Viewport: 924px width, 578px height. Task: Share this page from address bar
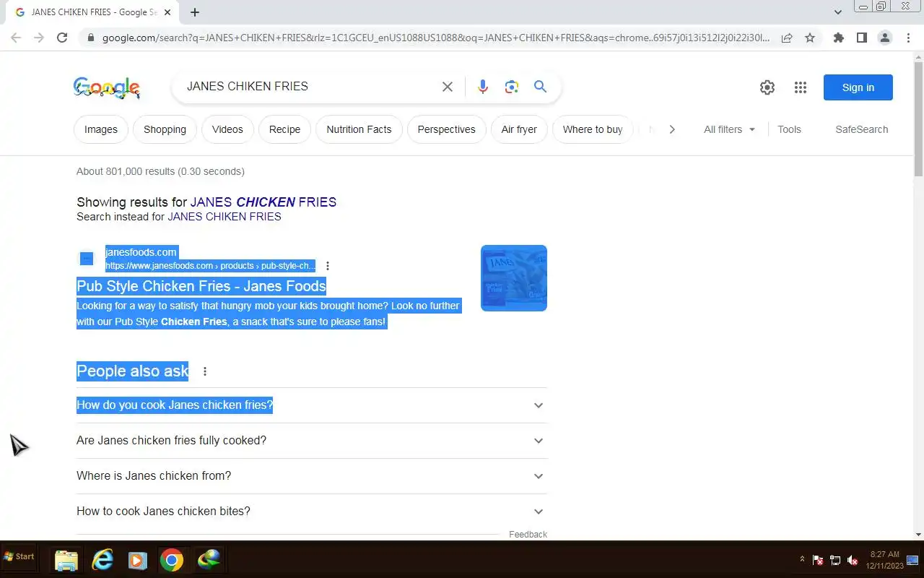(x=787, y=38)
